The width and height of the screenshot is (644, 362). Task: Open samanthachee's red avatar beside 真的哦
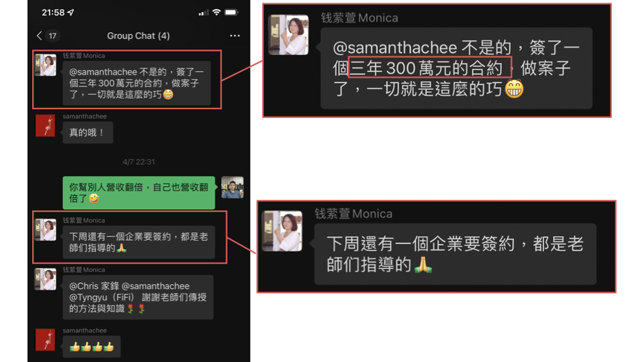[x=45, y=125]
